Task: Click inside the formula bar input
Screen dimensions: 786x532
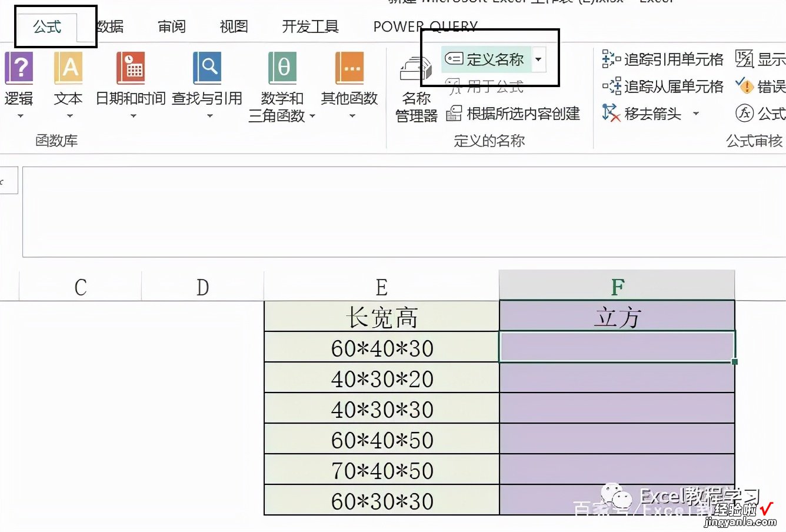Action: pos(404,212)
